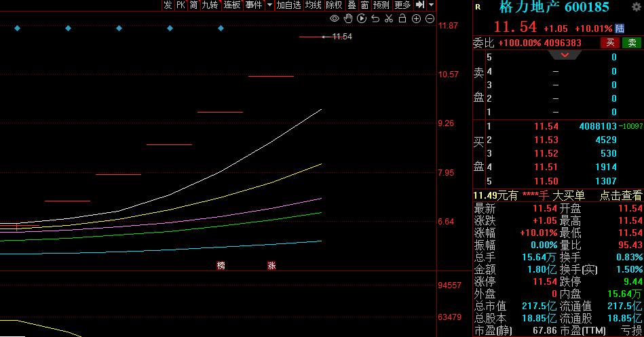The image size is (644, 337).
Task: Zoom in with the plus circle icon
Action: tap(416, 18)
